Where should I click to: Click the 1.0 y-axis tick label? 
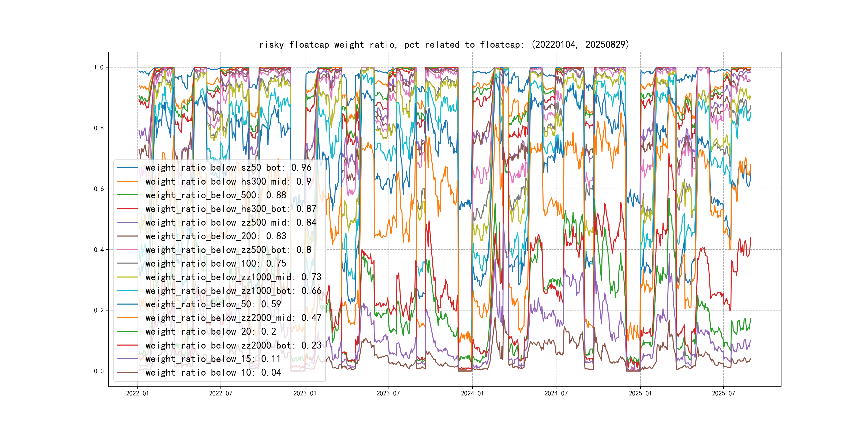pos(98,68)
